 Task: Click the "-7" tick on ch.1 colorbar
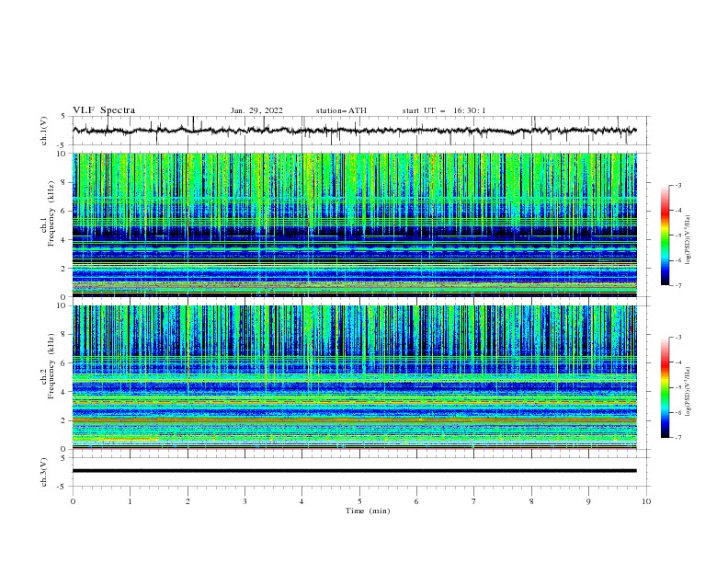click(677, 285)
